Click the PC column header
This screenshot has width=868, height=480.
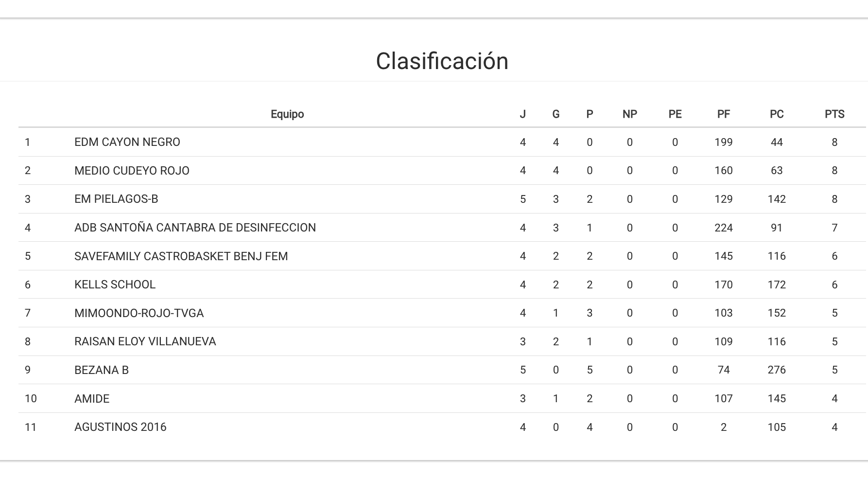[x=777, y=114]
